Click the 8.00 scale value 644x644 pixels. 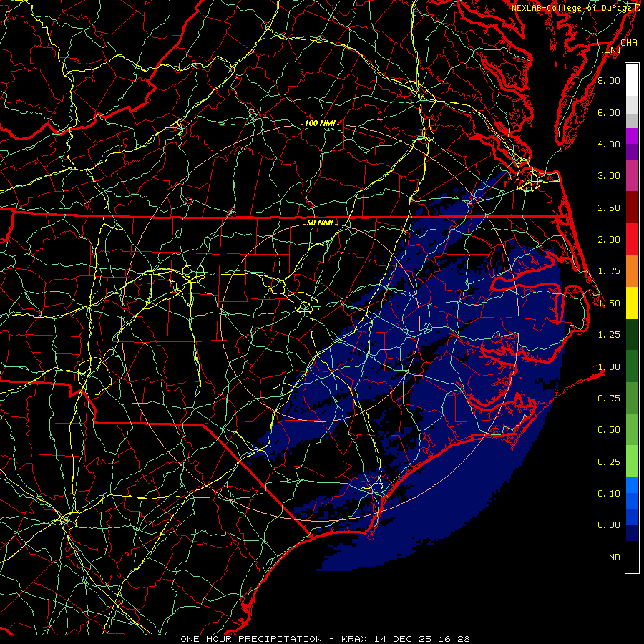coord(609,80)
